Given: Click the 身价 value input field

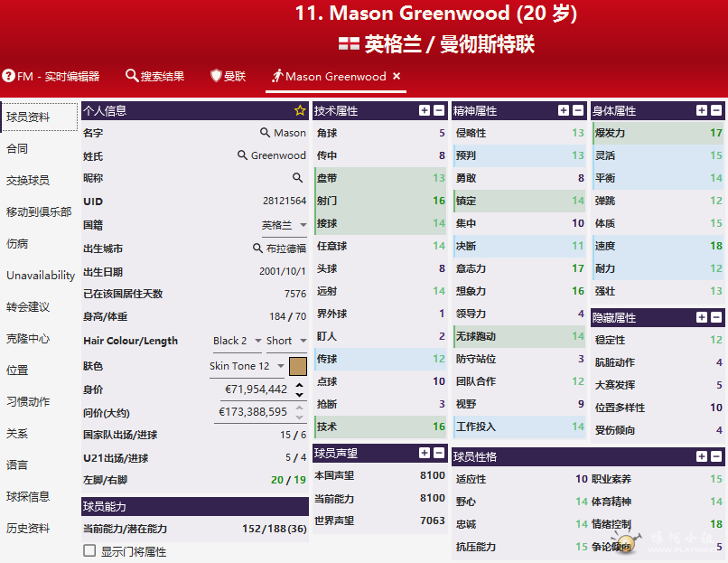Looking at the screenshot, I should [x=256, y=389].
